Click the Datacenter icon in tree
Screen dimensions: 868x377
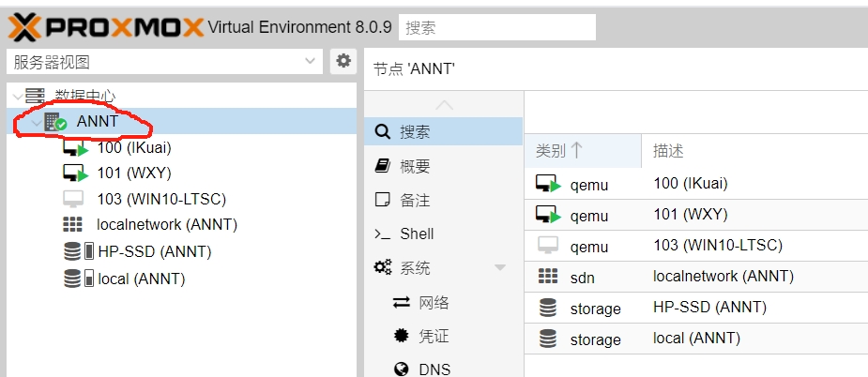click(x=35, y=96)
